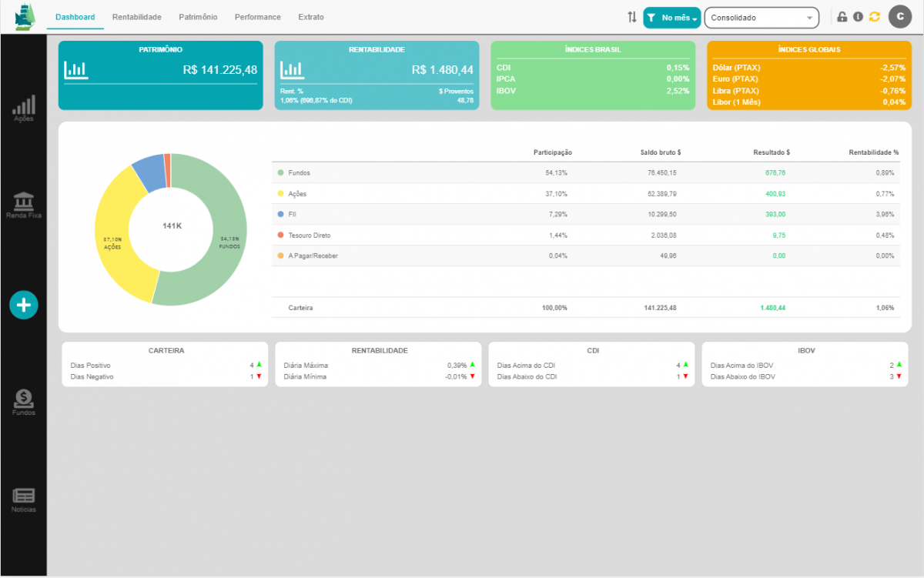Click the up-down sort arrows icon
Viewport: 924px width, 578px height.
click(x=632, y=17)
